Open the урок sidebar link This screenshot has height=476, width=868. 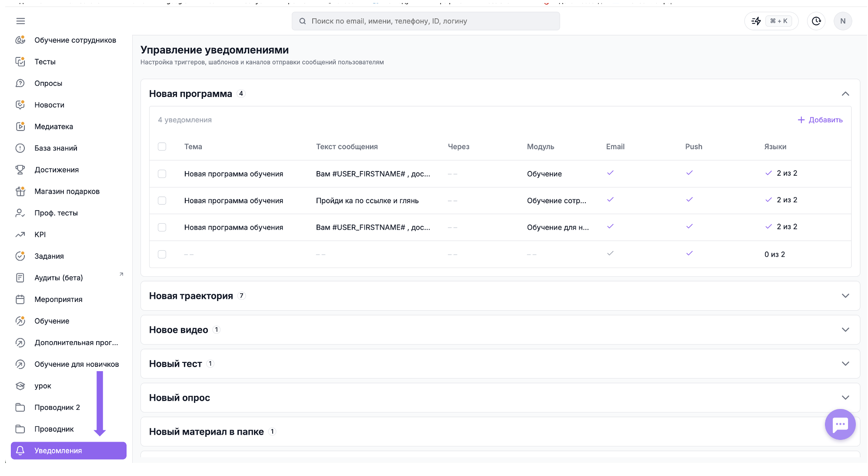pyautogui.click(x=43, y=386)
